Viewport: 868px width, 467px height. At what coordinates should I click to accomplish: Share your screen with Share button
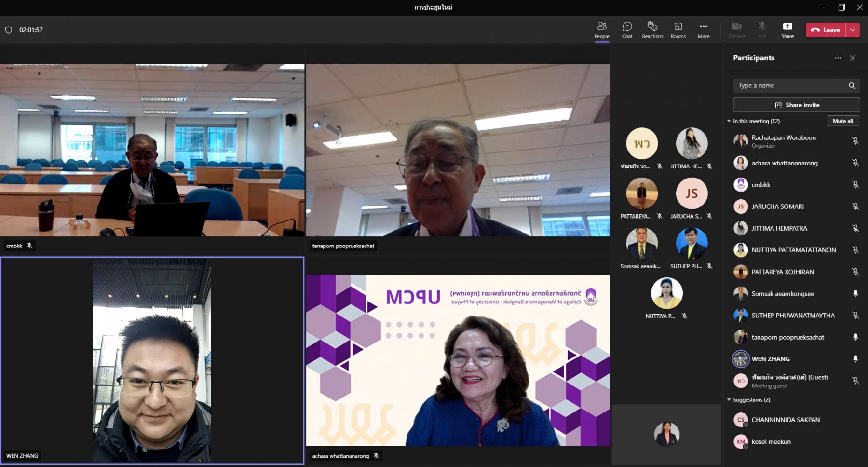(x=787, y=30)
